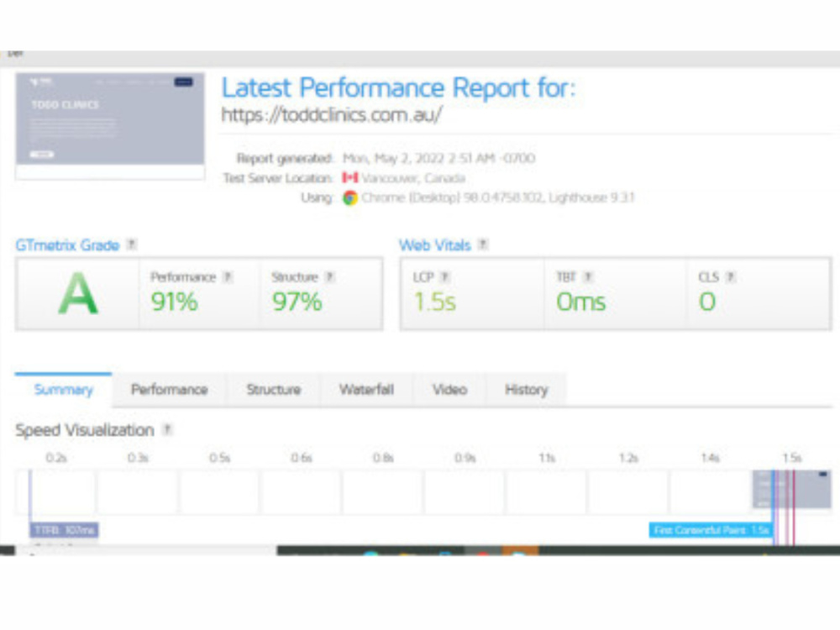The image size is (840, 630).
Task: Click the Web Vitals heading link
Action: point(434,245)
